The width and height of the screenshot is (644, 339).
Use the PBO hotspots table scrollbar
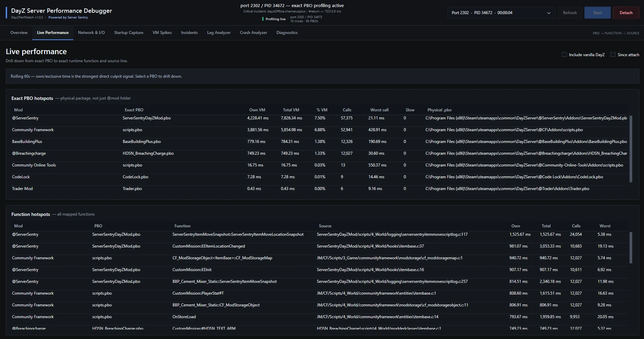click(631, 149)
